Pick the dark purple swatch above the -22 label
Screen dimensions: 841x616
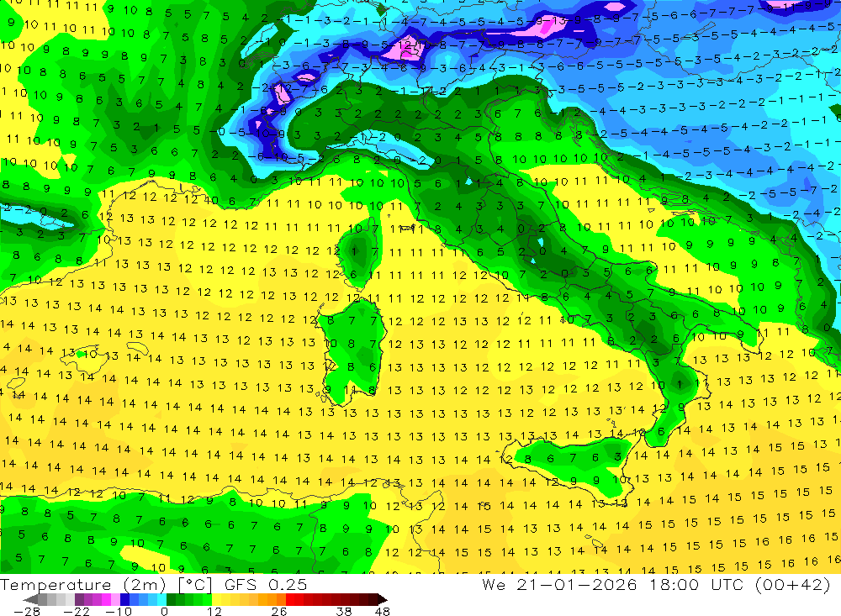tap(79, 599)
